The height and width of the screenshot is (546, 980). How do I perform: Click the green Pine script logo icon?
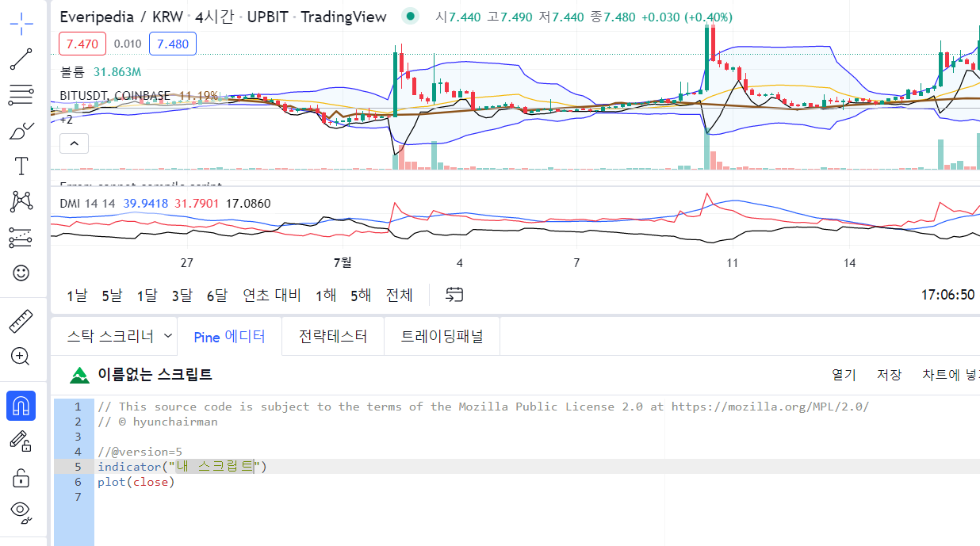(x=79, y=376)
